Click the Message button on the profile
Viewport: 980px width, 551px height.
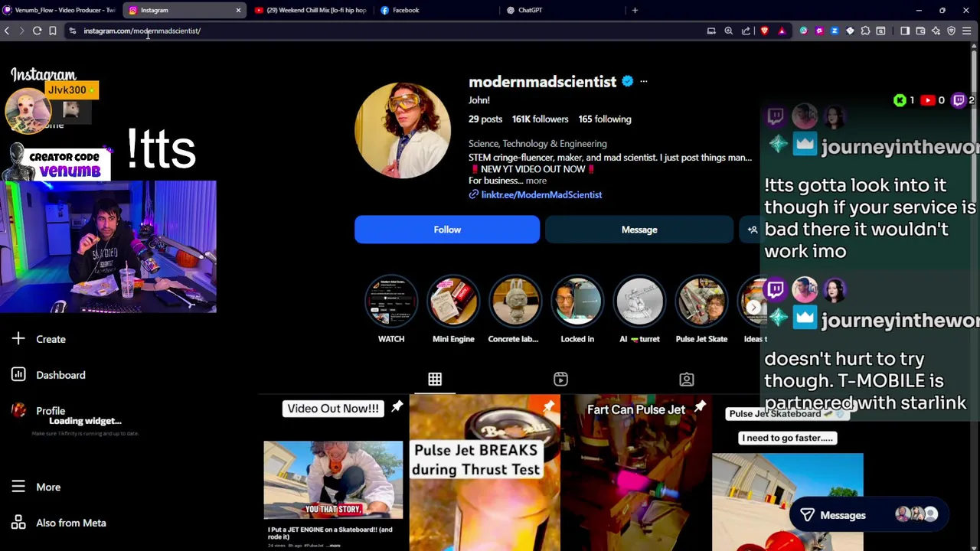[x=639, y=230]
